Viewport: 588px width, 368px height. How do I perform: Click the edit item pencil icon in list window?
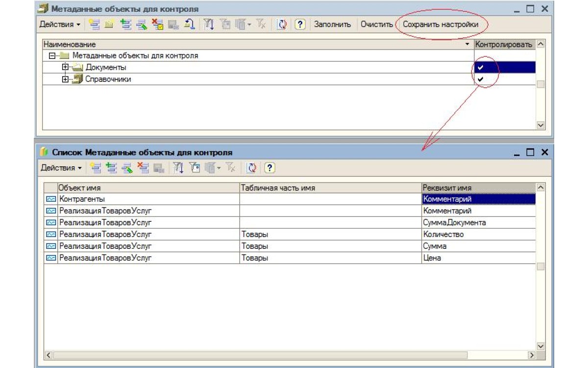click(x=127, y=168)
